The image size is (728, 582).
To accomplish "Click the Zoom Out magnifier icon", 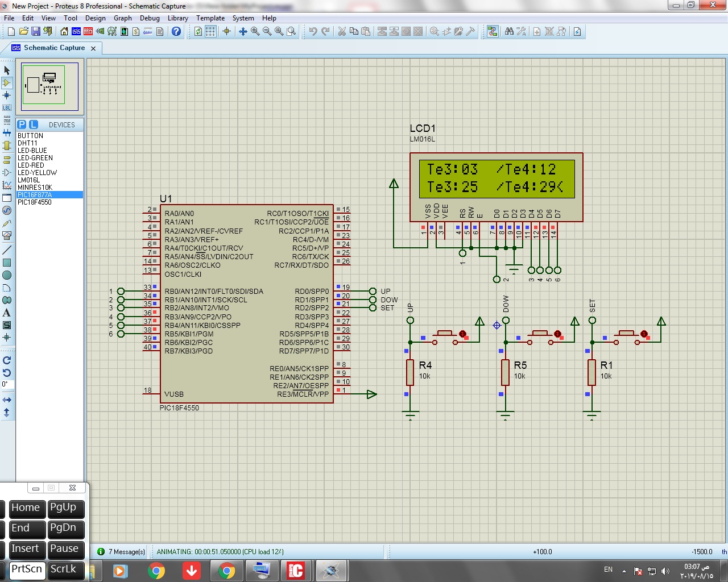I will (267, 32).
